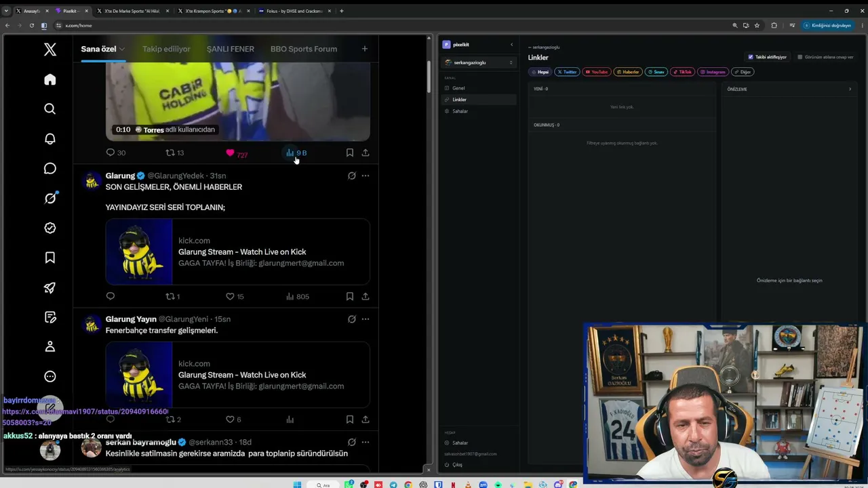Click Grok icon on Glarung Yayın tweet
Screen dimensions: 868x488
point(352,319)
